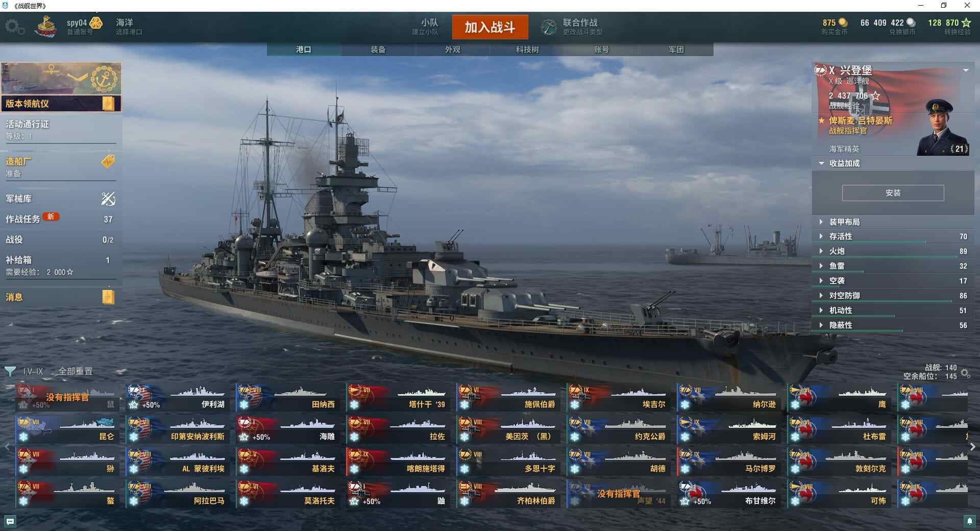Open the ship filter funnel icon
This screenshot has width=980, height=531.
pyautogui.click(x=10, y=371)
